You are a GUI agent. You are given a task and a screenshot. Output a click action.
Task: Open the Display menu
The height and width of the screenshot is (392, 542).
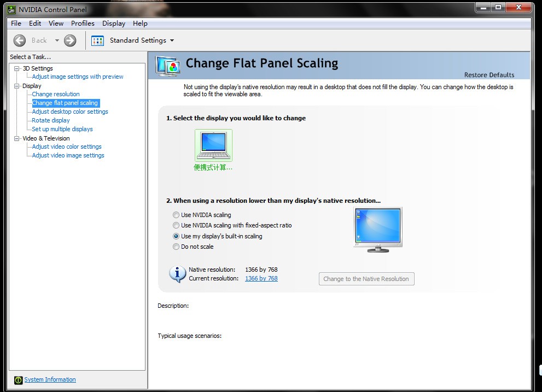114,23
